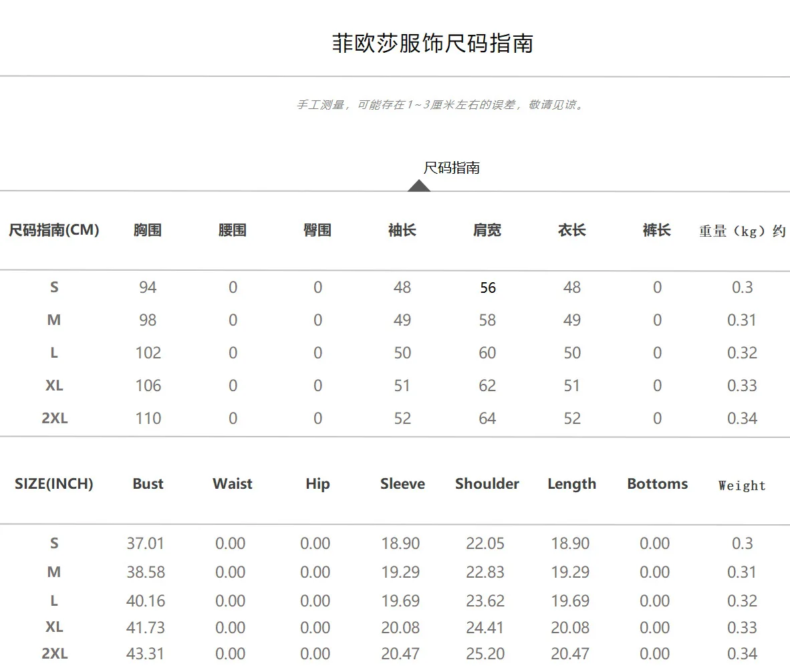Click the Weight column header in inch table
Image resolution: width=790 pixels, height=672 pixels.
(x=742, y=486)
